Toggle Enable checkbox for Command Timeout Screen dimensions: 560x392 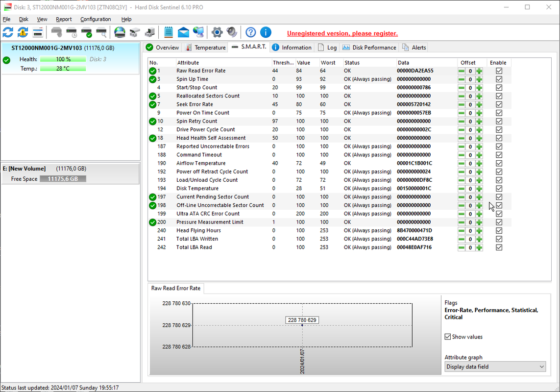(499, 155)
